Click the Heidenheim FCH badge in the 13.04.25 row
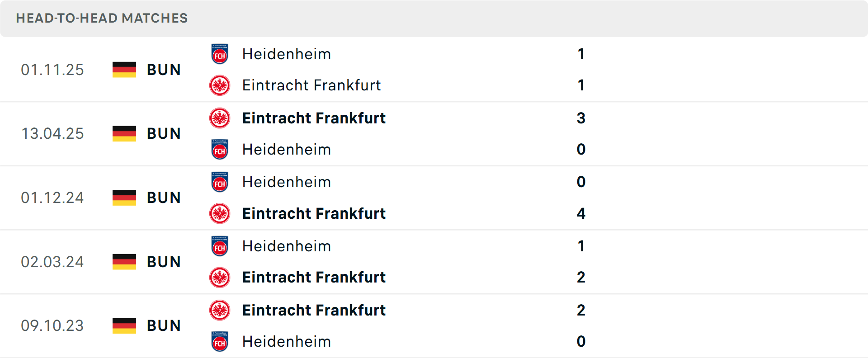868x358 pixels. pos(220,149)
